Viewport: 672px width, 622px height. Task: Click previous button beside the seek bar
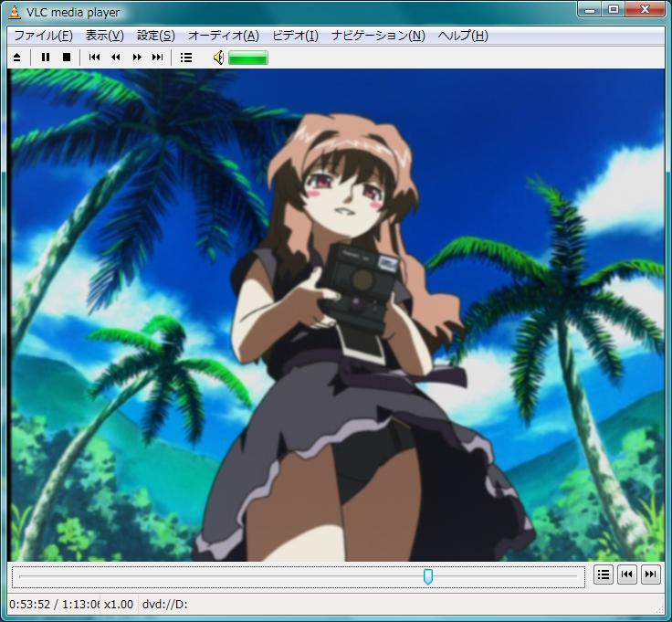point(627,574)
